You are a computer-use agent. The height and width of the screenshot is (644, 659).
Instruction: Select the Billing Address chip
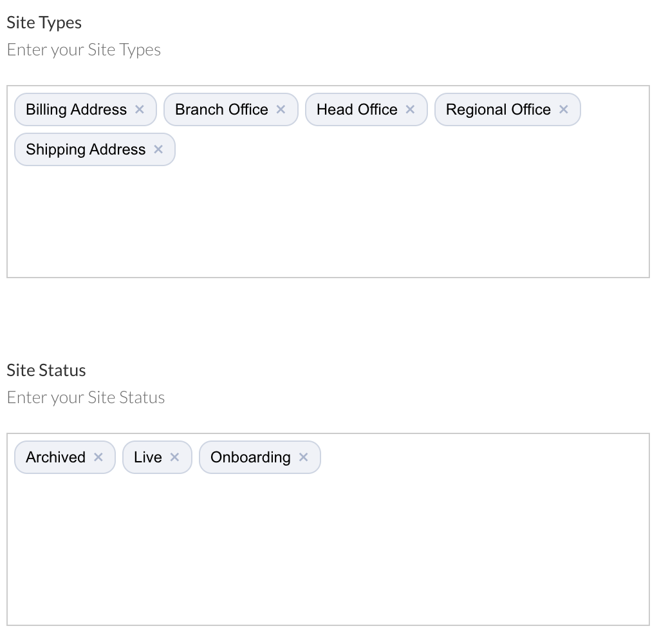point(76,109)
